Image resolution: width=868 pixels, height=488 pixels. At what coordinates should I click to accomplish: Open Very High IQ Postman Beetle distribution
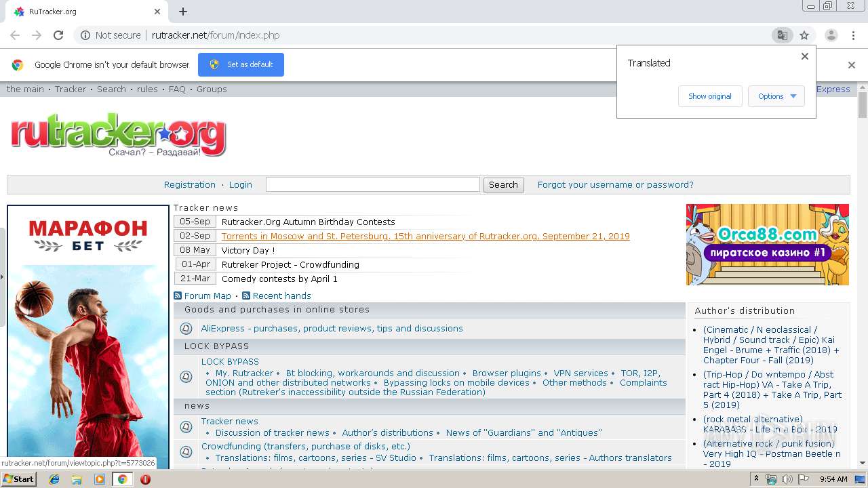[x=772, y=453]
